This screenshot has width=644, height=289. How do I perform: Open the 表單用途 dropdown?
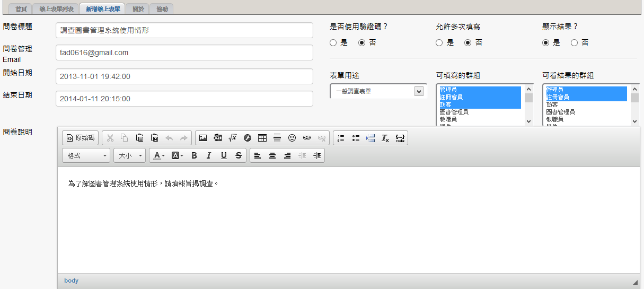(378, 91)
